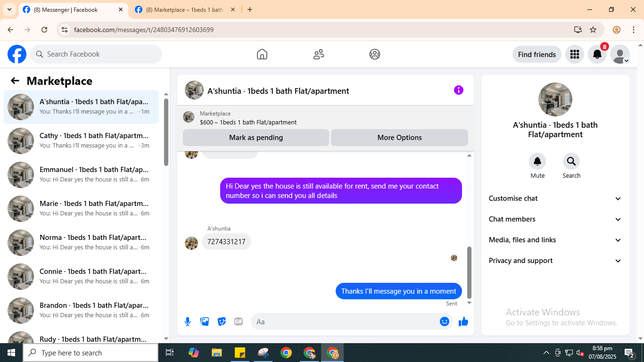Send a thumbs-up like
The height and width of the screenshot is (362, 644).
tap(463, 321)
